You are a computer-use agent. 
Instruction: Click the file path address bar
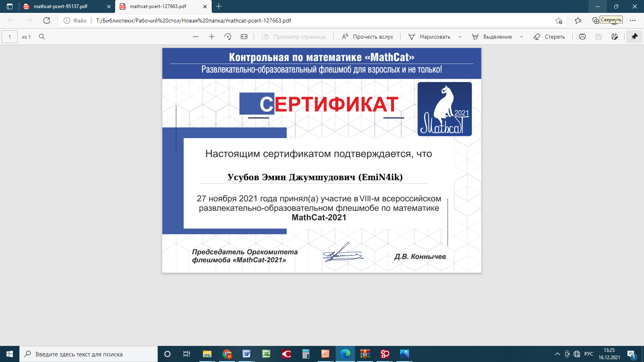coord(312,21)
